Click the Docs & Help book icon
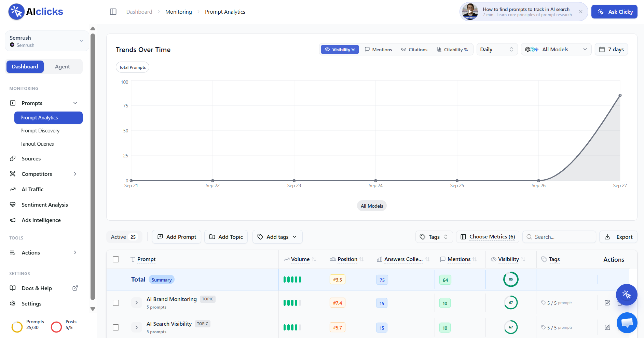 tap(13, 288)
